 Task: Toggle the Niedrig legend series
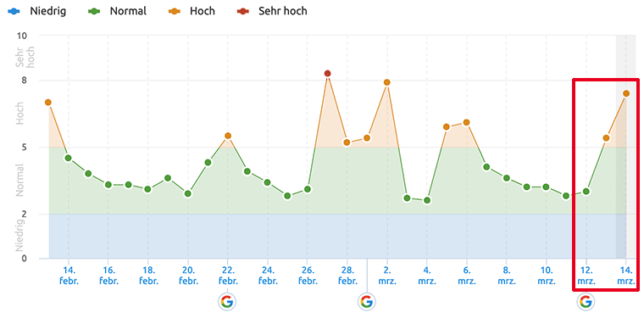[x=36, y=11]
